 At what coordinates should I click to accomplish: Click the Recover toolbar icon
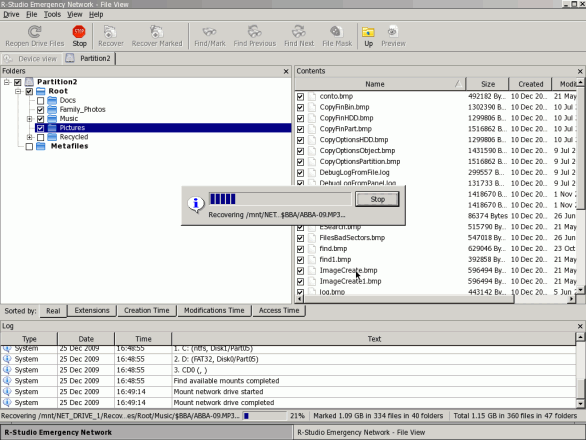point(110,32)
